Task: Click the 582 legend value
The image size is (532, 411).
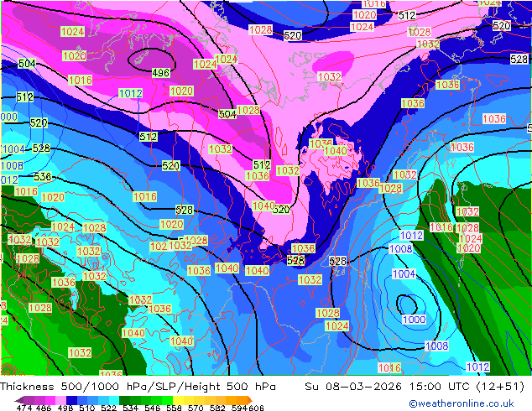Action: tap(217, 408)
